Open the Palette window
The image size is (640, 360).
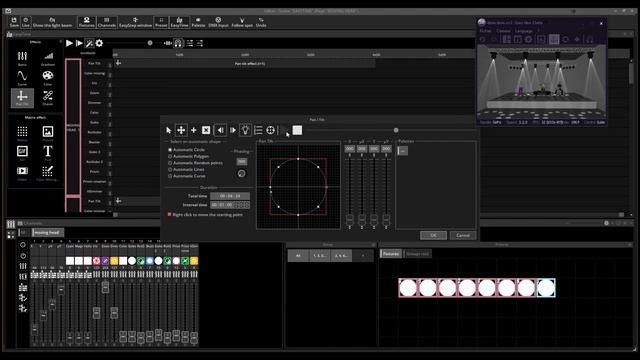(x=198, y=22)
